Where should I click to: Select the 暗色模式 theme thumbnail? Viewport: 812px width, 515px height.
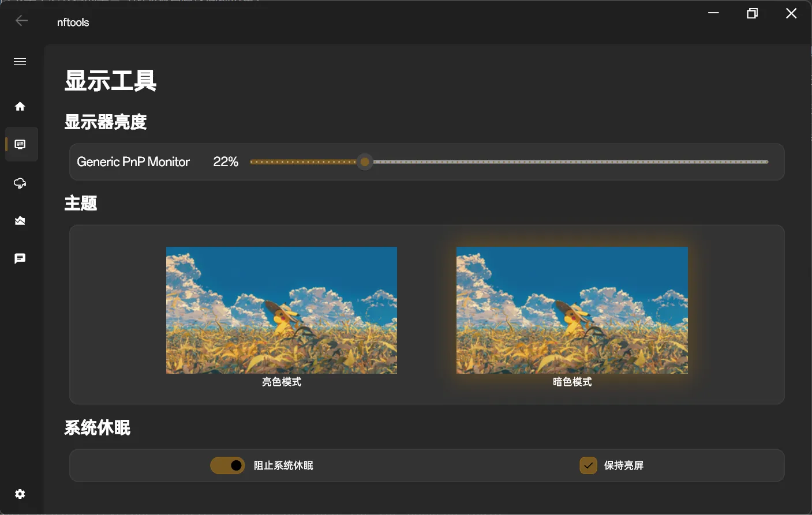point(572,310)
